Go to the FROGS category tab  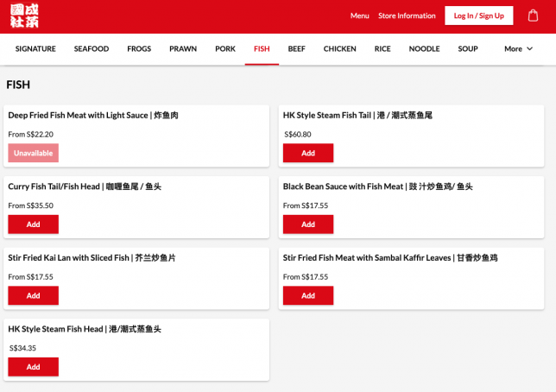click(139, 49)
